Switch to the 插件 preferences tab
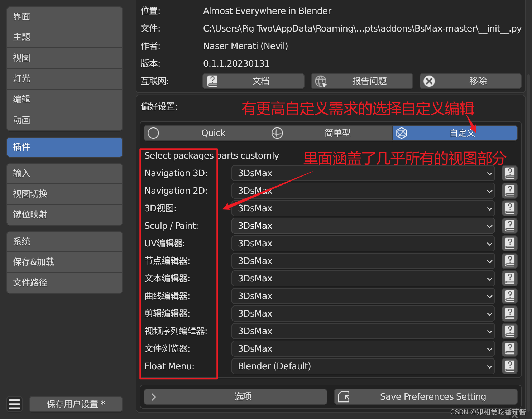Image resolution: width=532 pixels, height=419 pixels. tap(64, 147)
